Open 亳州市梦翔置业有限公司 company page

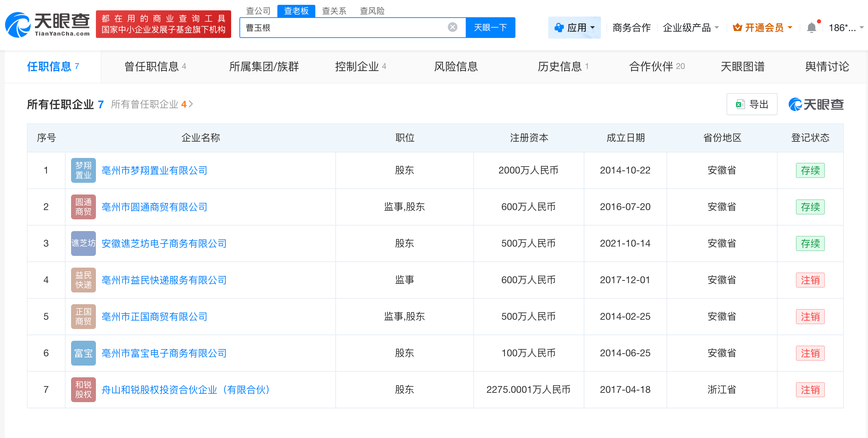click(154, 170)
